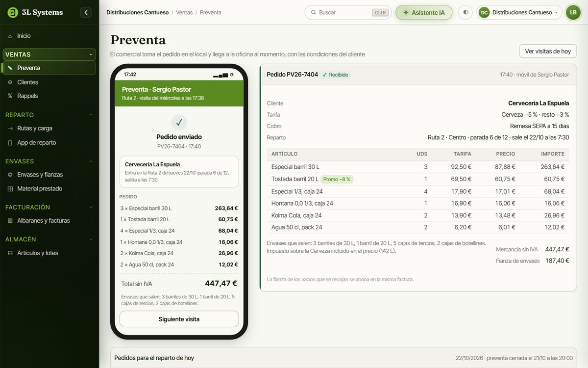Screen dimensions: 588x368
Task: Collapse the sidebar with the chevron button
Action: [86, 12]
